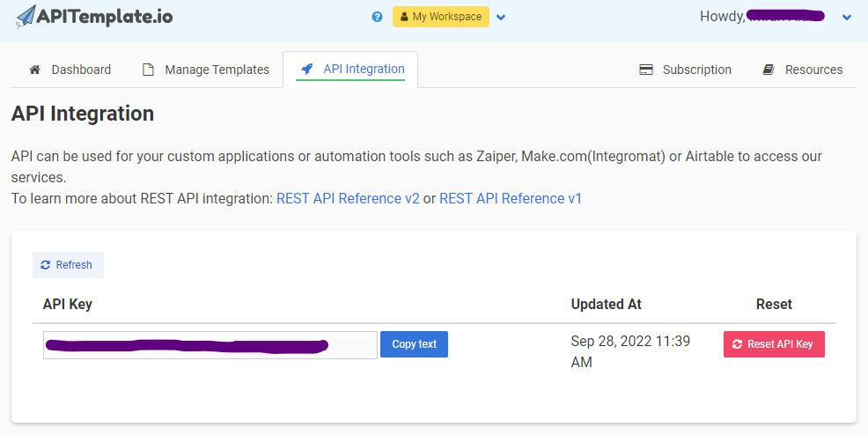Click the circular arrows icon in Refresh

[x=46, y=265]
